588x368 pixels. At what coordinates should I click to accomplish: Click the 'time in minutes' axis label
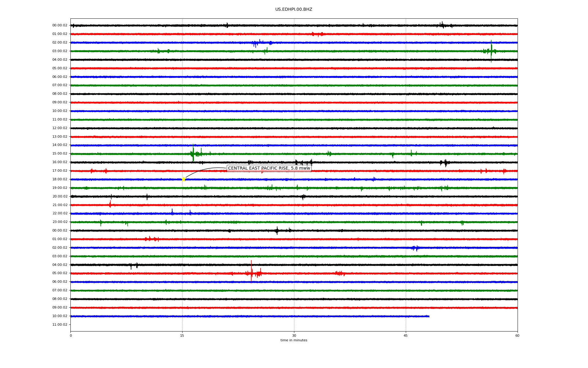click(x=294, y=340)
